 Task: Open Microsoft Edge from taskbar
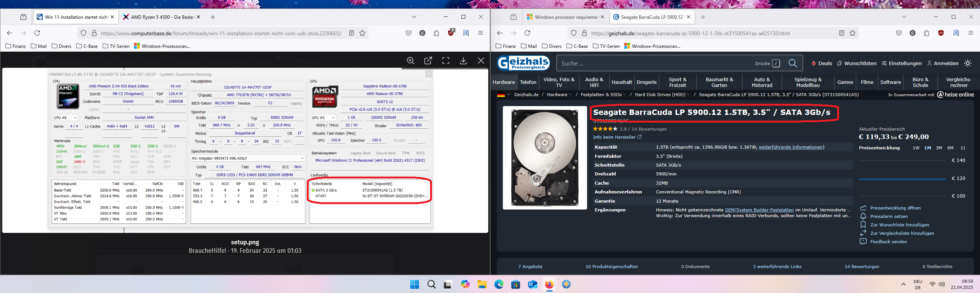[499, 284]
